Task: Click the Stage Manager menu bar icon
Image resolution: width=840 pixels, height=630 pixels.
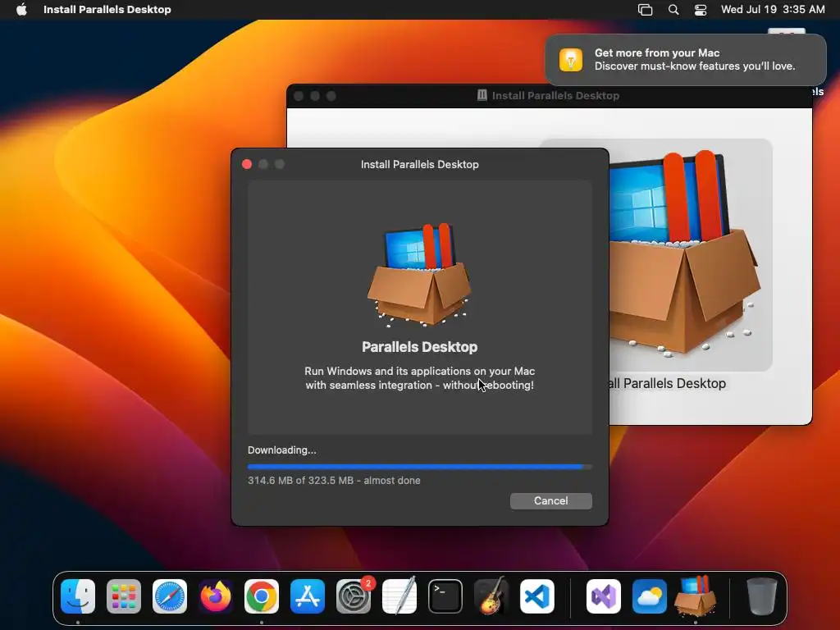Action: tap(645, 10)
